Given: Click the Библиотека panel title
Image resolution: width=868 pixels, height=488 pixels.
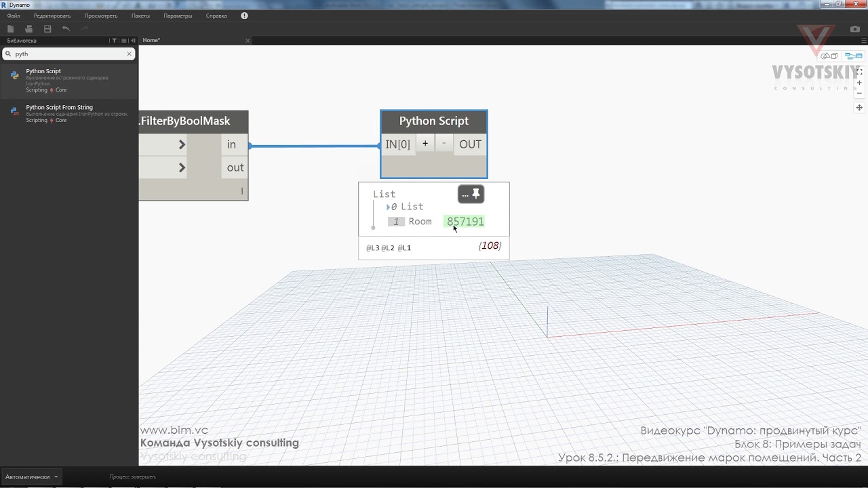Looking at the screenshot, I should [x=22, y=41].
